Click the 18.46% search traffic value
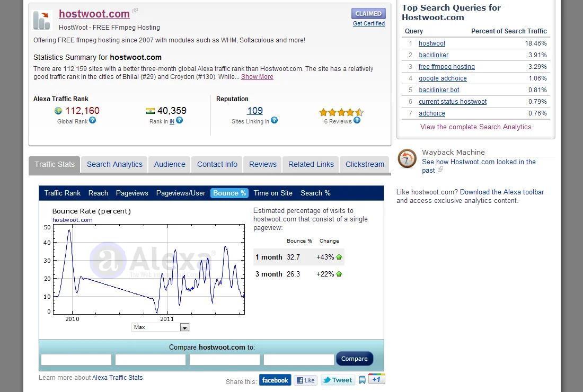The width and height of the screenshot is (583, 392). coord(536,43)
